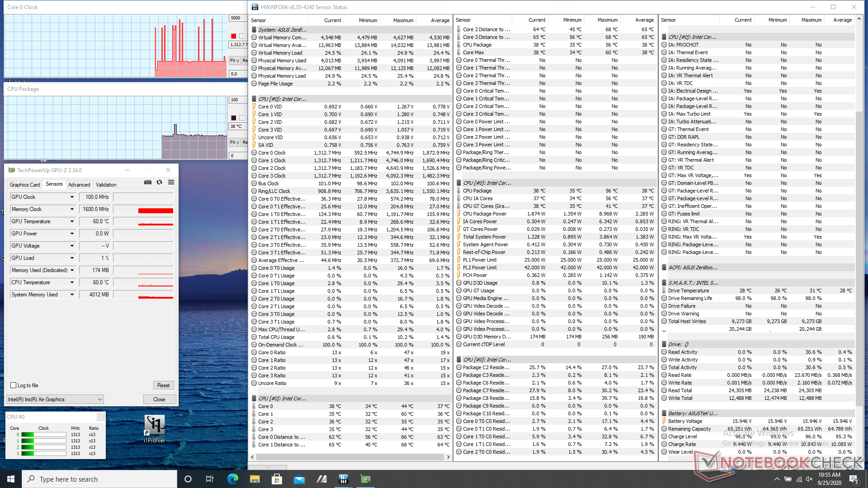Open the i1Profiler desktop shortcut
Image resolution: width=868 pixels, height=488 pixels.
click(x=155, y=429)
